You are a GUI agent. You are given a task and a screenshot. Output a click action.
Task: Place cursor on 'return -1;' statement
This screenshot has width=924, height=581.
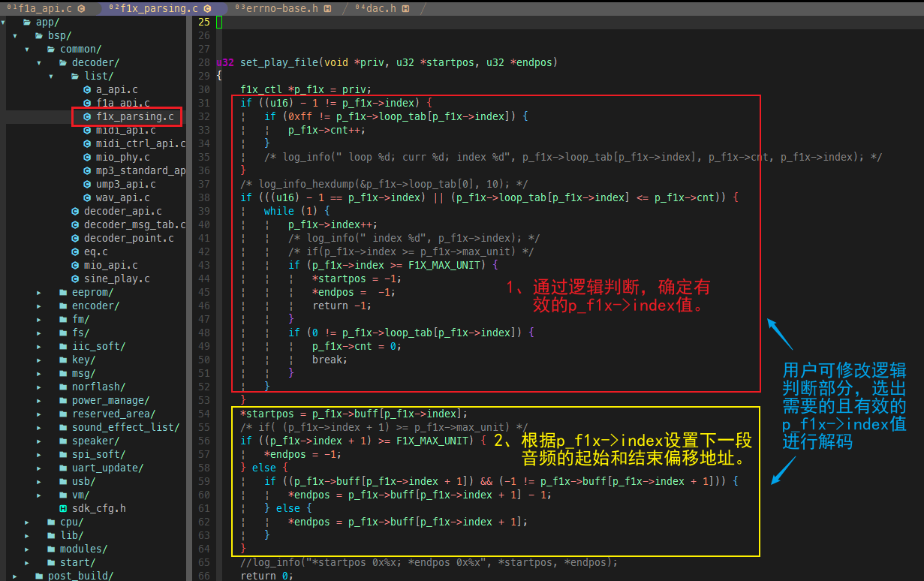(x=342, y=306)
